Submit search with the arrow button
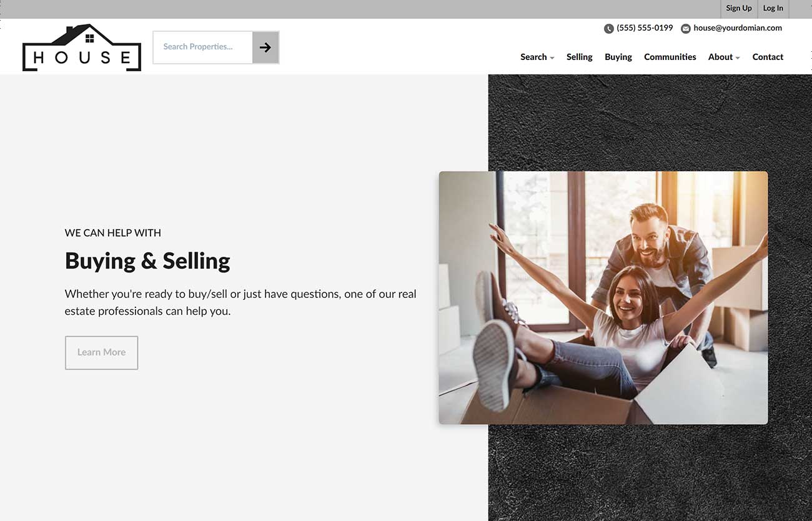This screenshot has width=812, height=521. [x=265, y=47]
